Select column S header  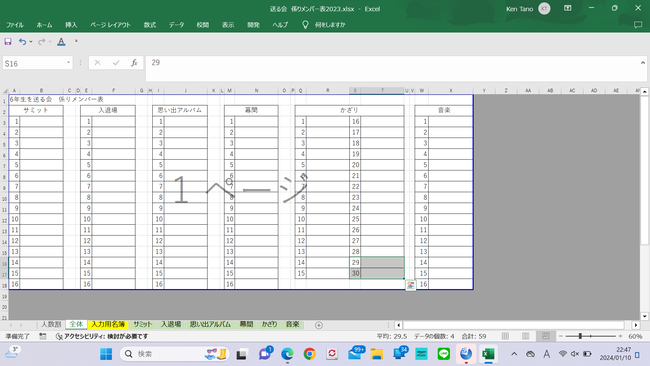pyautogui.click(x=355, y=90)
